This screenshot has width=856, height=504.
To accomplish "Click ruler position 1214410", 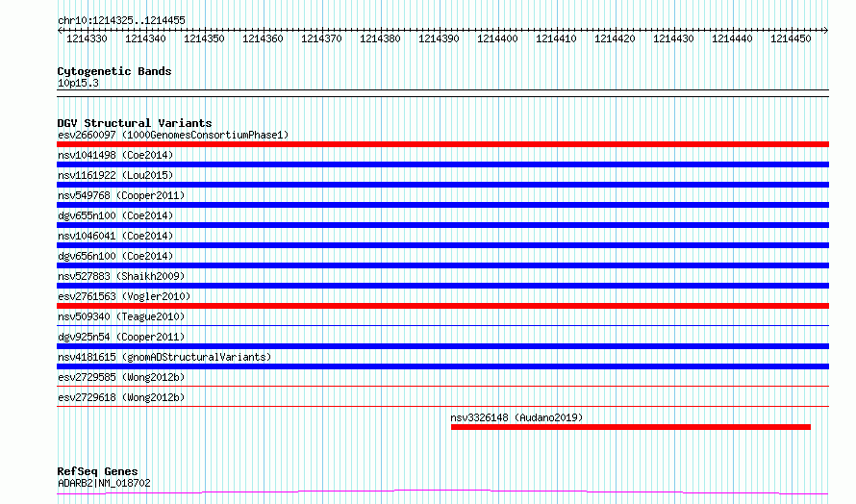I will click(x=556, y=38).
